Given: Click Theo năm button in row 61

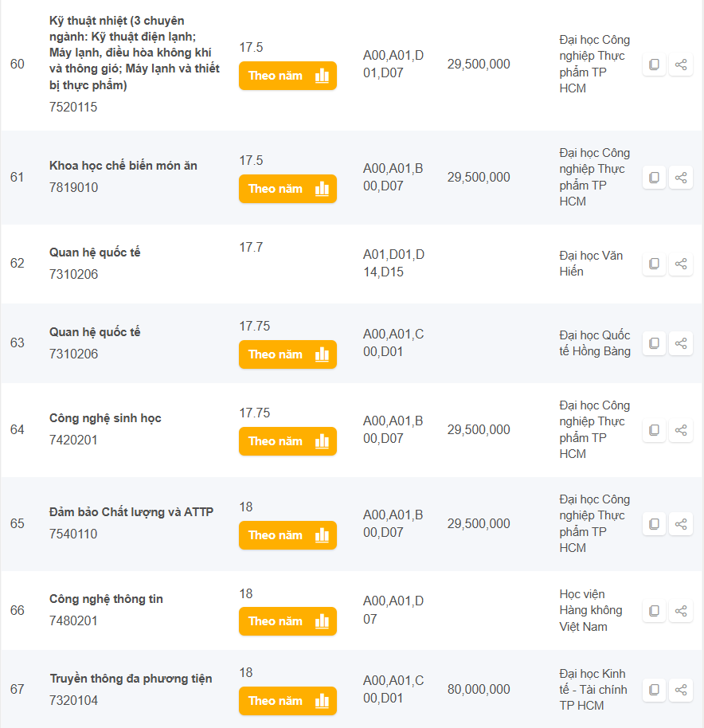Looking at the screenshot, I should (287, 189).
